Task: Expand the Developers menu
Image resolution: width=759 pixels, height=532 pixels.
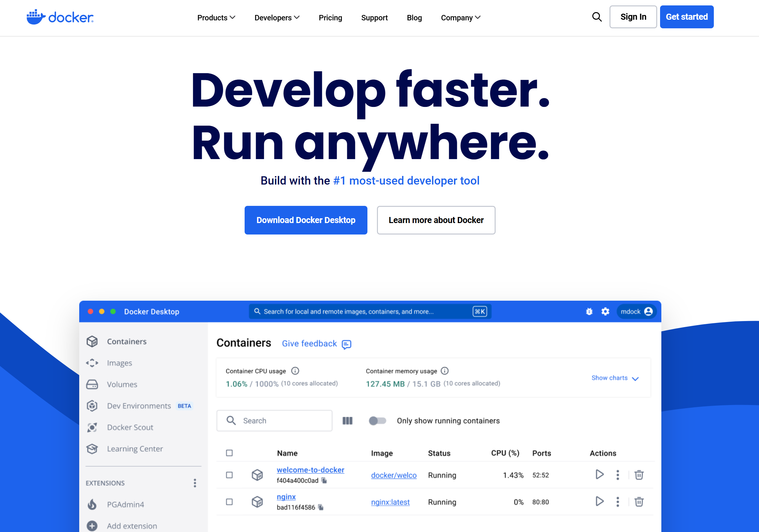Action: pos(277,17)
